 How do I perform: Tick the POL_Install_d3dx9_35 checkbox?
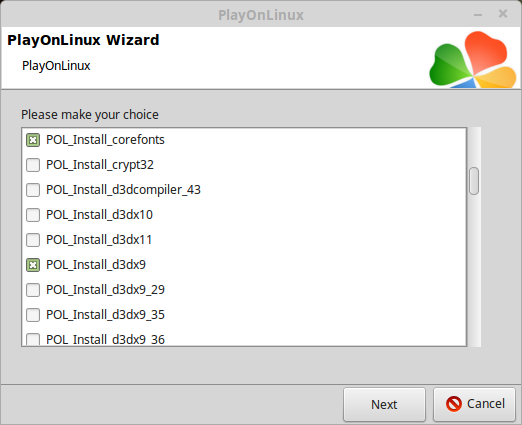click(33, 315)
